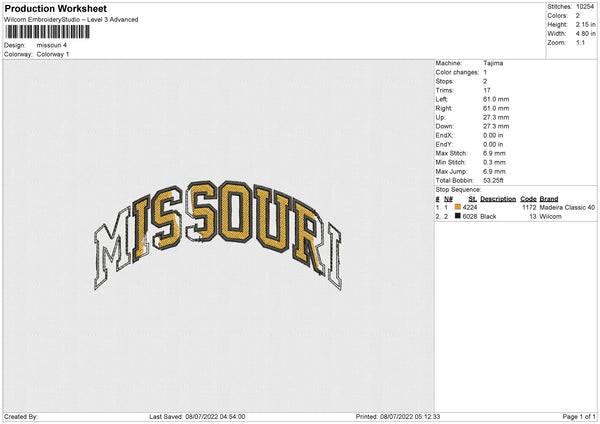Click the orange thread color swatch 4224
The image size is (600, 424).
coord(458,207)
